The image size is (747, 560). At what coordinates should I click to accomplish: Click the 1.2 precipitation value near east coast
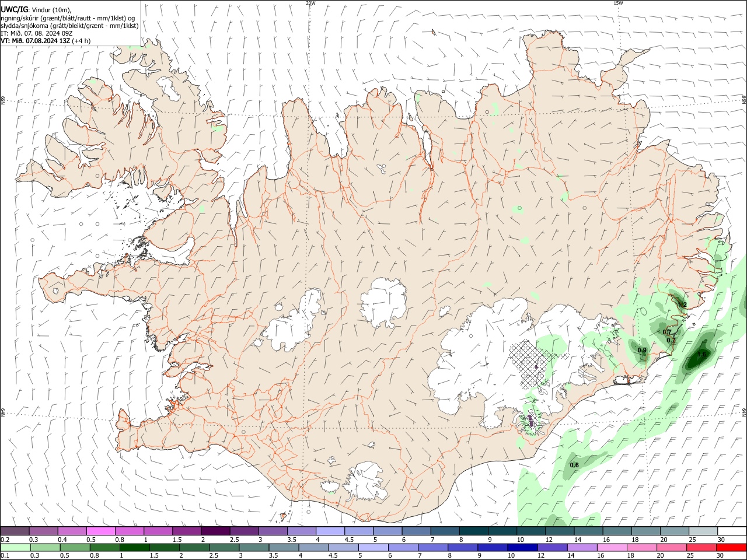682,304
